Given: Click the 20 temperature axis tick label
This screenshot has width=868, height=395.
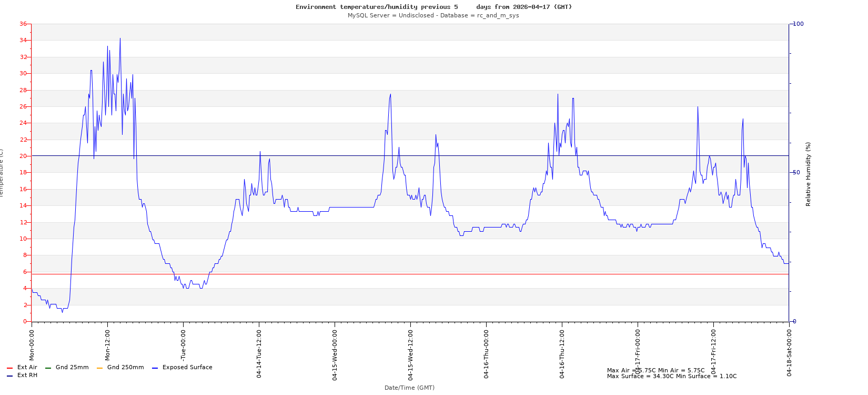Looking at the screenshot, I should point(23,156).
